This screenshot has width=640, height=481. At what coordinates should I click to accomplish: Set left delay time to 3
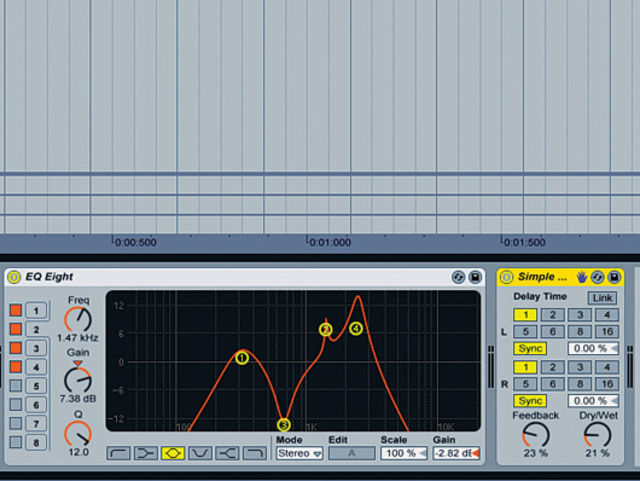coord(580,315)
